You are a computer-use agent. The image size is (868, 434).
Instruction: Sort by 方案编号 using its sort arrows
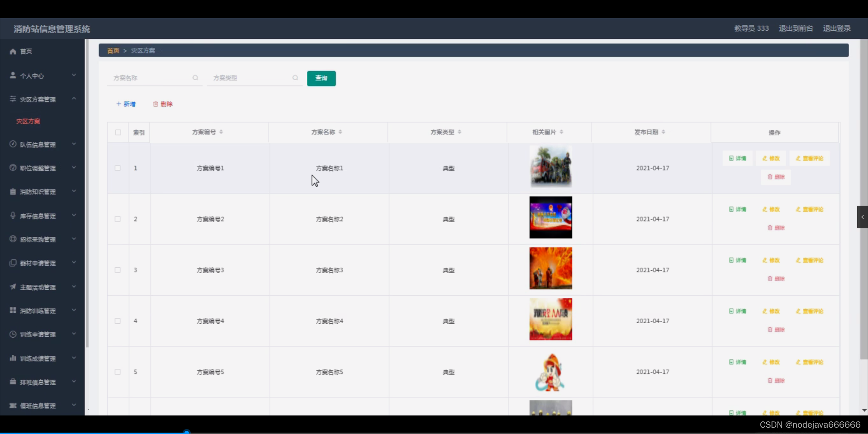[221, 132]
